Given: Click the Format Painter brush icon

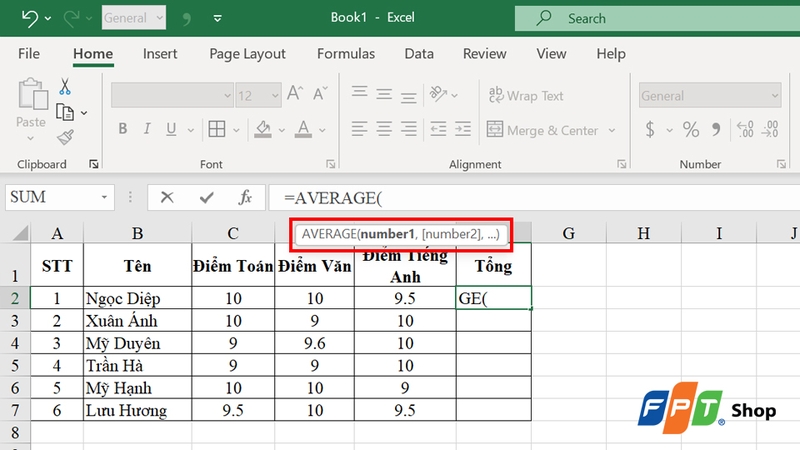Looking at the screenshot, I should click(x=65, y=137).
